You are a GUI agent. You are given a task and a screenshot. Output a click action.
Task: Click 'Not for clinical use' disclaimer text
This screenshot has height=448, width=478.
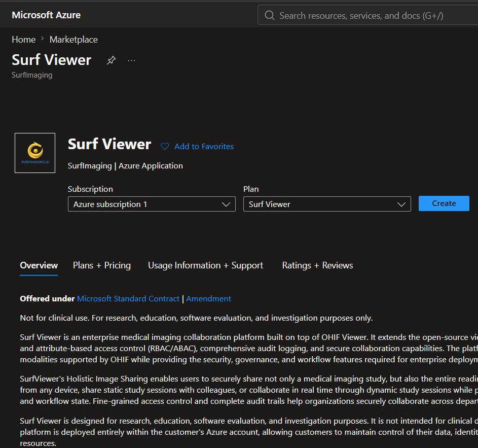coord(196,318)
